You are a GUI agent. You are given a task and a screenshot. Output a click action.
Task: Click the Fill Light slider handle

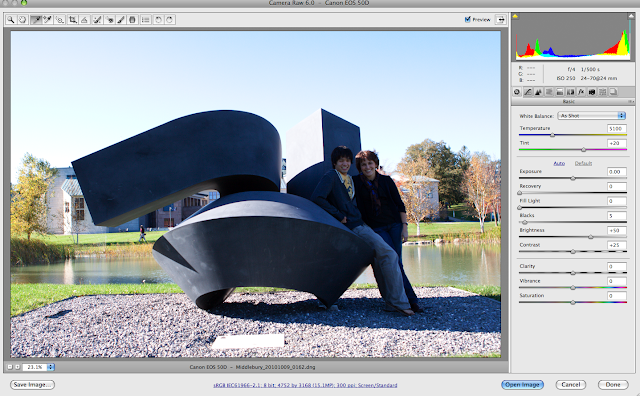520,207
